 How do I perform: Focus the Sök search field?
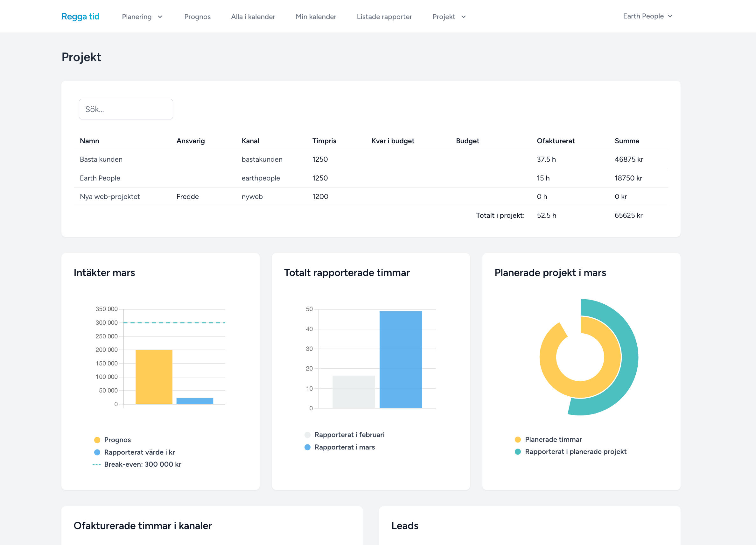coord(126,109)
